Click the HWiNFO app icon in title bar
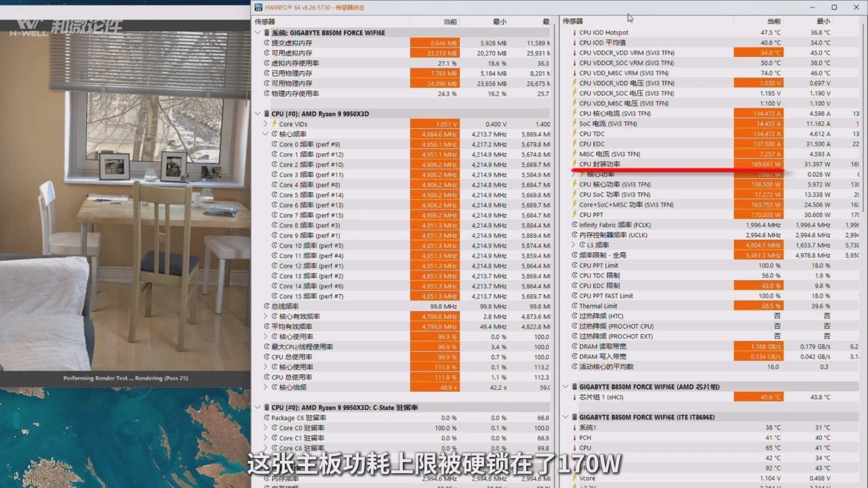 click(258, 7)
